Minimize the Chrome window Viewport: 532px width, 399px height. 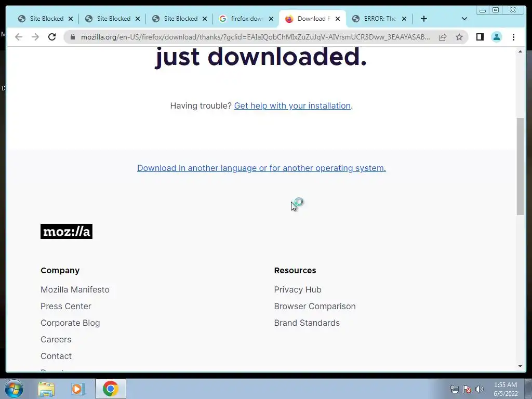tap(483, 10)
